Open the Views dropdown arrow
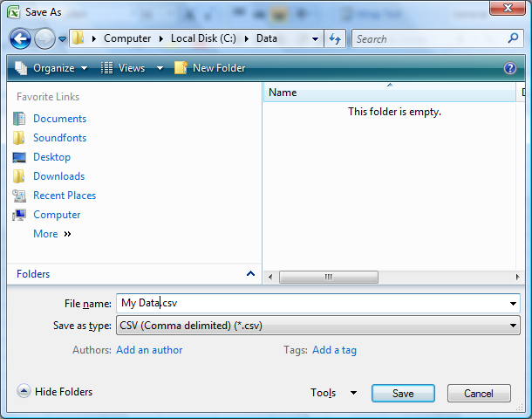Screen dimensions: 532x419 [x=160, y=69]
